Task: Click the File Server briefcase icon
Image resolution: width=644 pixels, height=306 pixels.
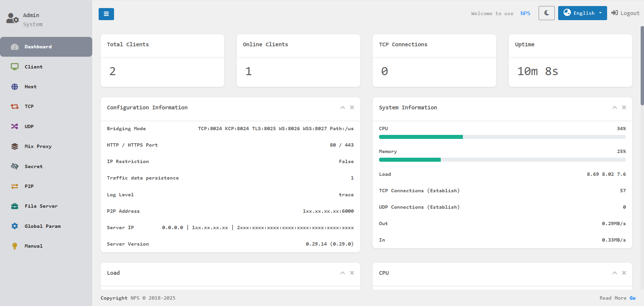Action: [x=14, y=206]
